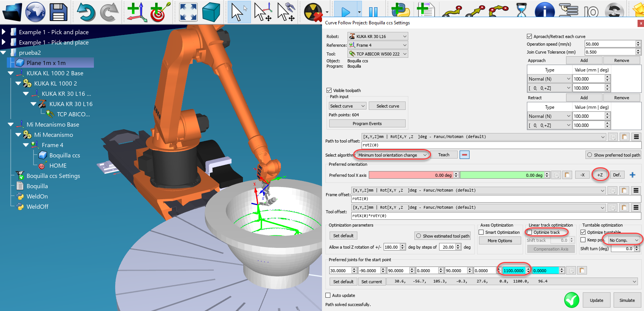Click the Program Events button
The height and width of the screenshot is (311, 644).
point(367,124)
